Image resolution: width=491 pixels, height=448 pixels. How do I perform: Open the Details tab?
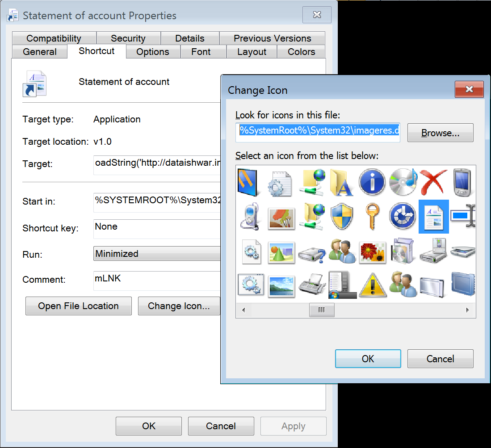[190, 38]
